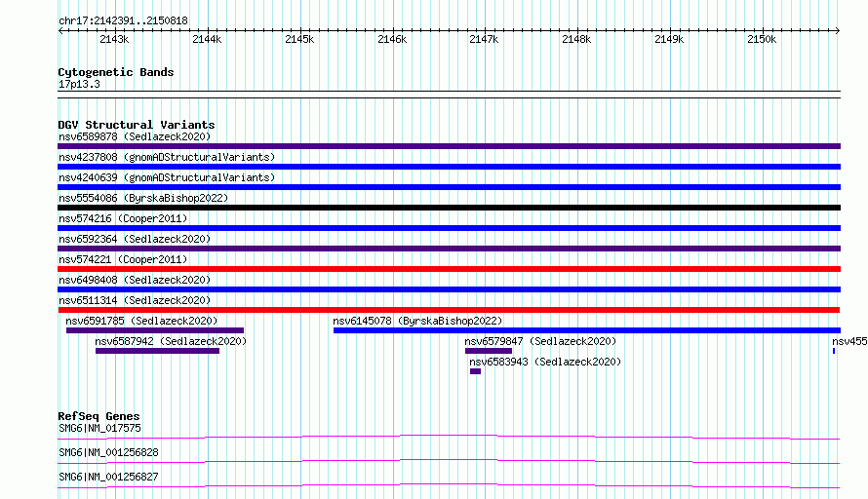
Task: Select the nsv574216 blue variant bar
Action: tap(449, 228)
